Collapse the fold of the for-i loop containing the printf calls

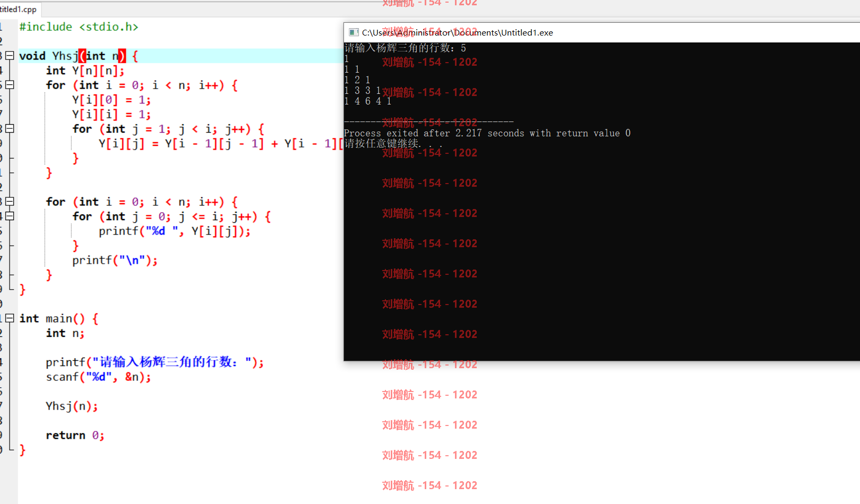(10, 202)
